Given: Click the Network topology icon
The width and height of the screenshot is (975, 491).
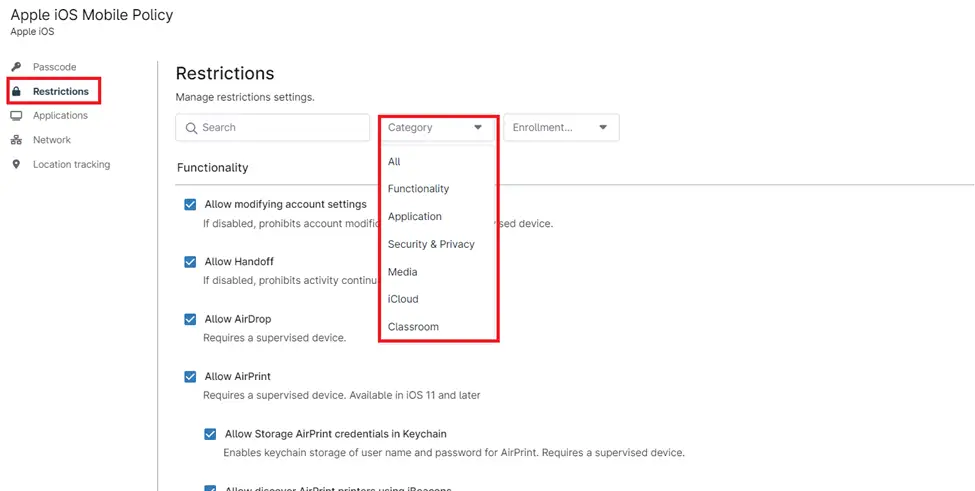Looking at the screenshot, I should pos(16,140).
